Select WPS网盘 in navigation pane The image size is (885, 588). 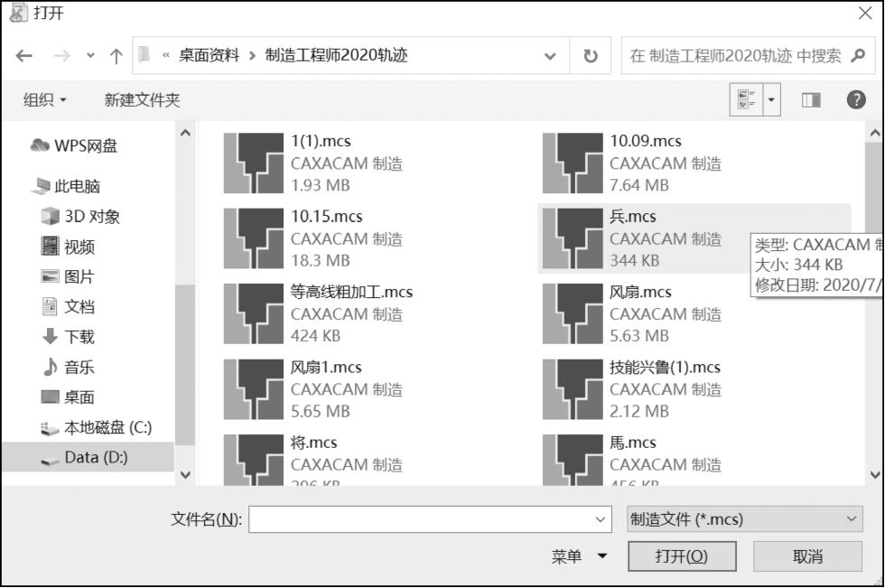click(74, 145)
